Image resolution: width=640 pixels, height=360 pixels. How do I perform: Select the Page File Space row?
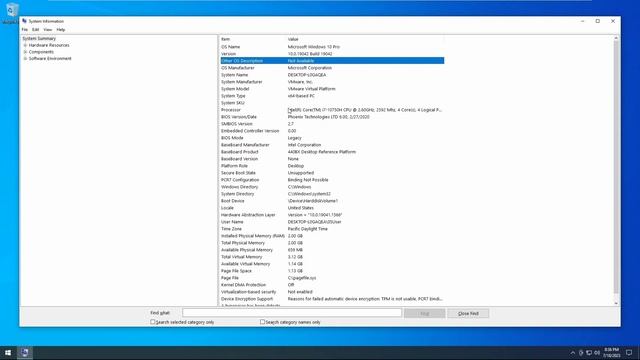[332, 271]
